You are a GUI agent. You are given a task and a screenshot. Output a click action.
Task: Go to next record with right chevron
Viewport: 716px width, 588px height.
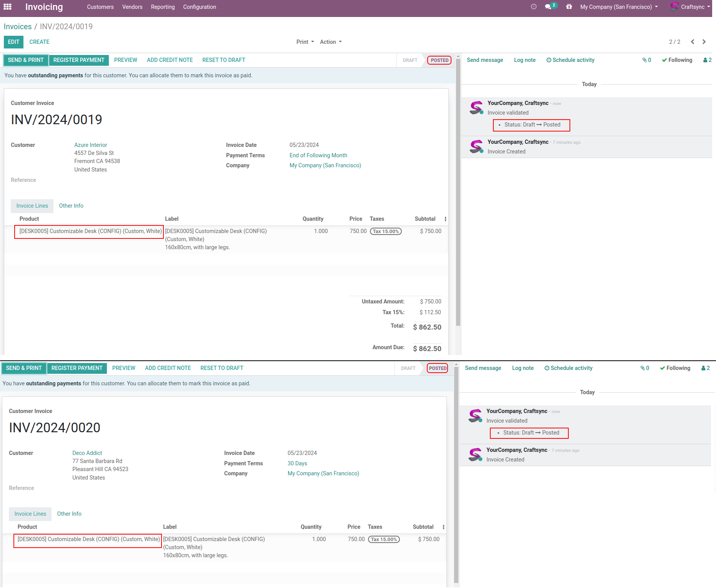[704, 42]
